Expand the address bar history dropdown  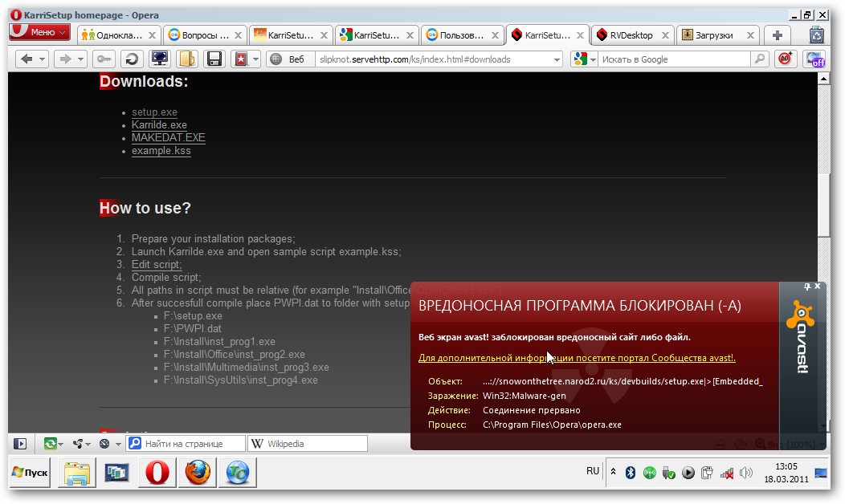point(557,59)
